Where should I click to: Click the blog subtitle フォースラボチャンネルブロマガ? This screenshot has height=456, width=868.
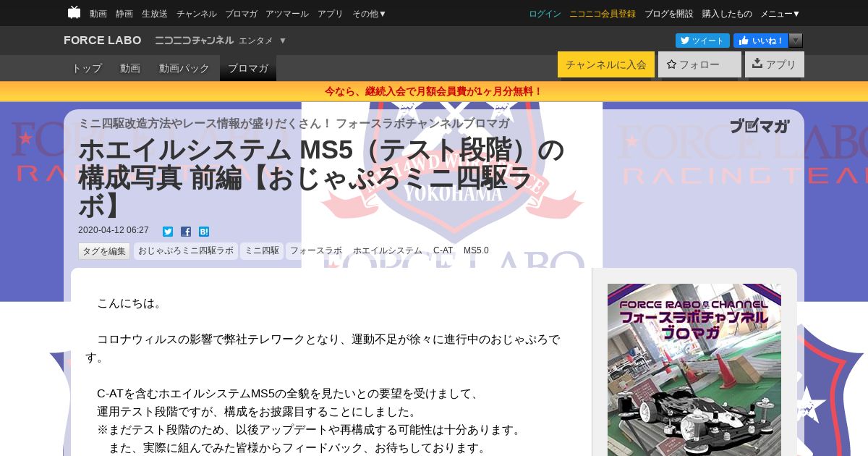(422, 123)
